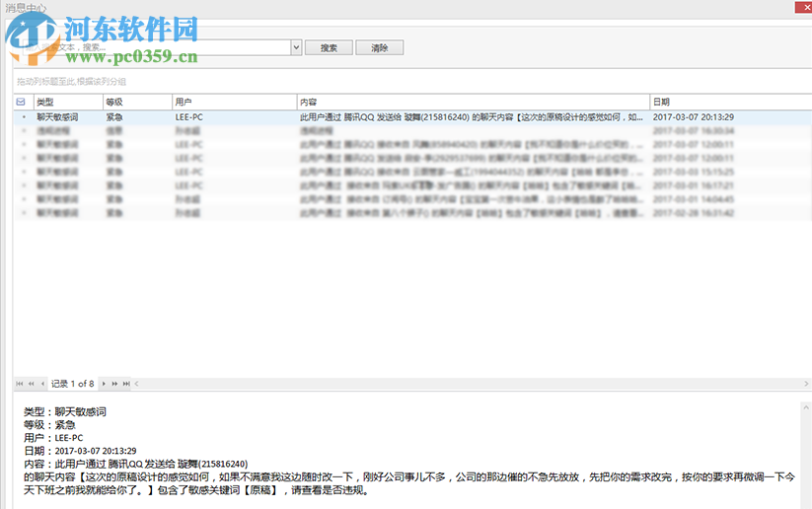Click the group-by panel hint text 拖动列标题至此
Screen dimensions: 812x509
click(71, 82)
